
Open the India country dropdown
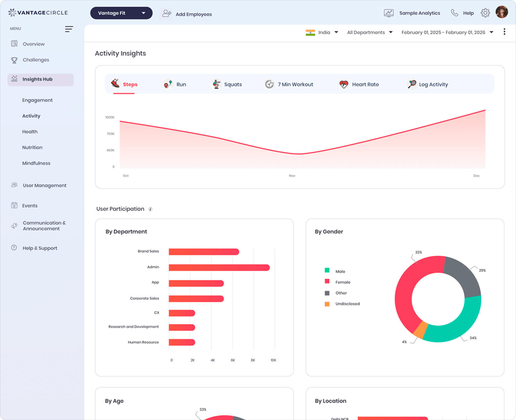[x=322, y=32]
